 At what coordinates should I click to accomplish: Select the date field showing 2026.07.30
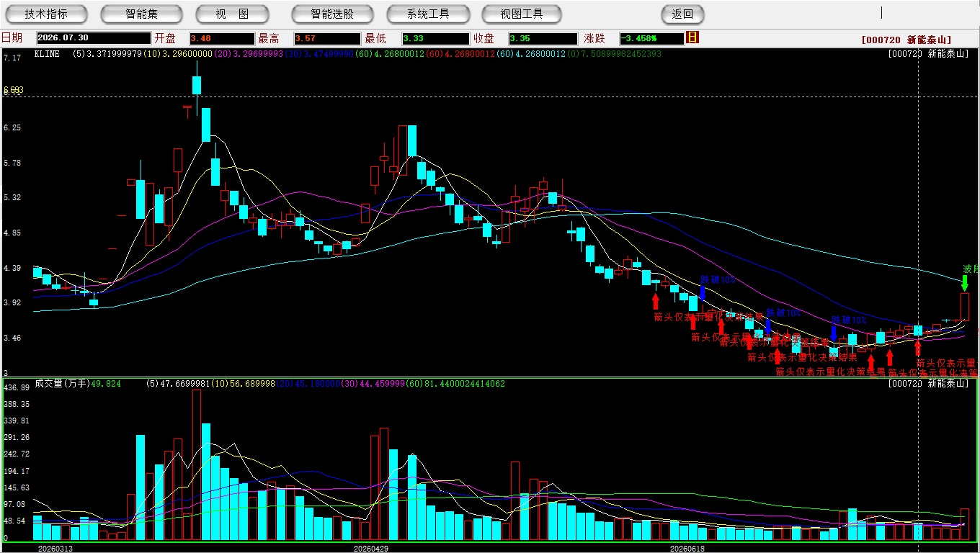click(x=93, y=38)
